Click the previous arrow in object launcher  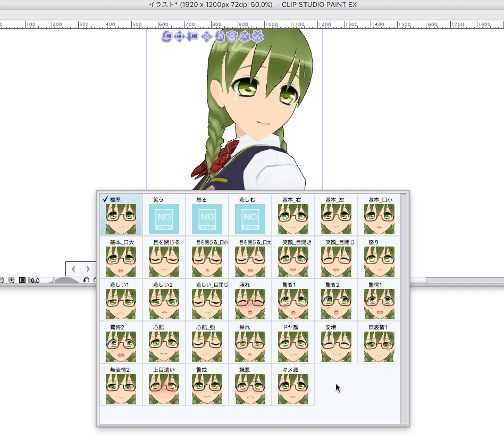click(74, 269)
